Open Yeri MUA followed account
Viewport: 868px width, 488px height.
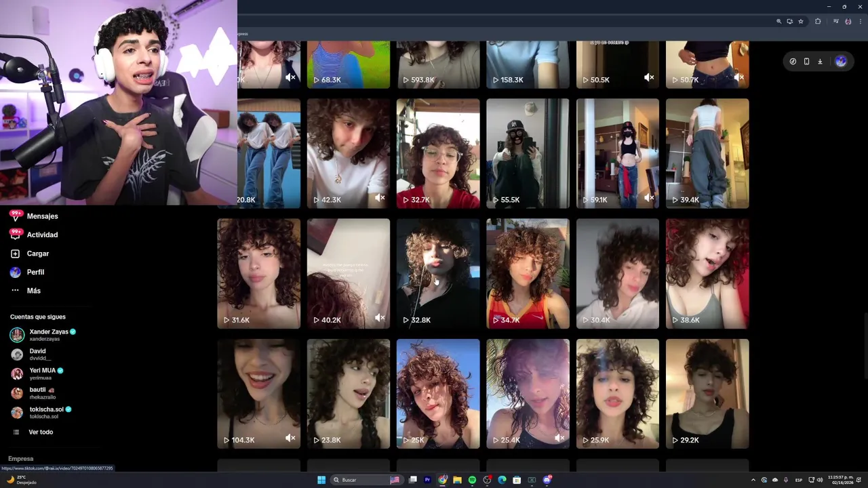tap(38, 373)
